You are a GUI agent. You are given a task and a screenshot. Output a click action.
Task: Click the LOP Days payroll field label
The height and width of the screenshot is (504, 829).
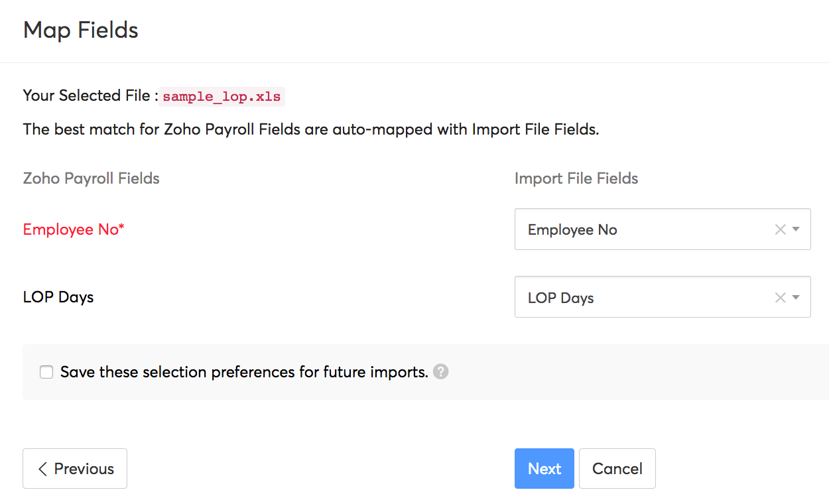pos(58,297)
